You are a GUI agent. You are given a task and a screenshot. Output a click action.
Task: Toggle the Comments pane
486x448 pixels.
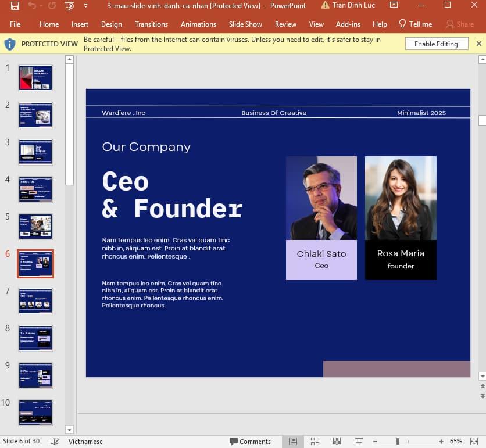coord(250,441)
